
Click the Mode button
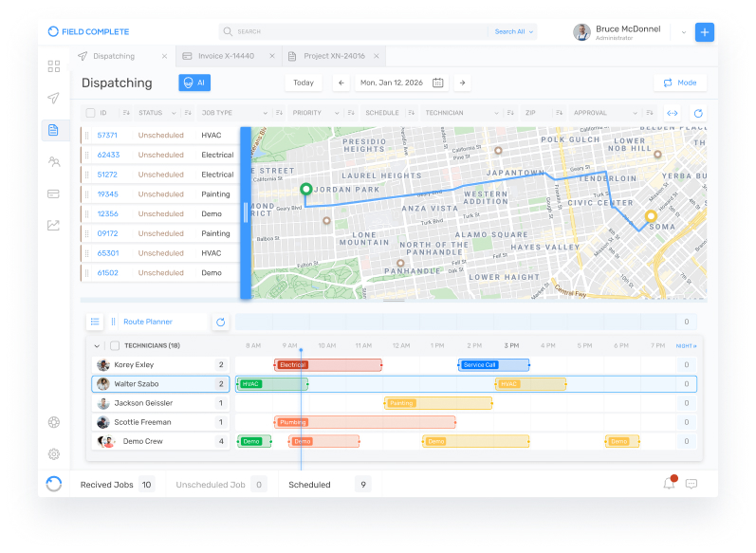(x=680, y=83)
